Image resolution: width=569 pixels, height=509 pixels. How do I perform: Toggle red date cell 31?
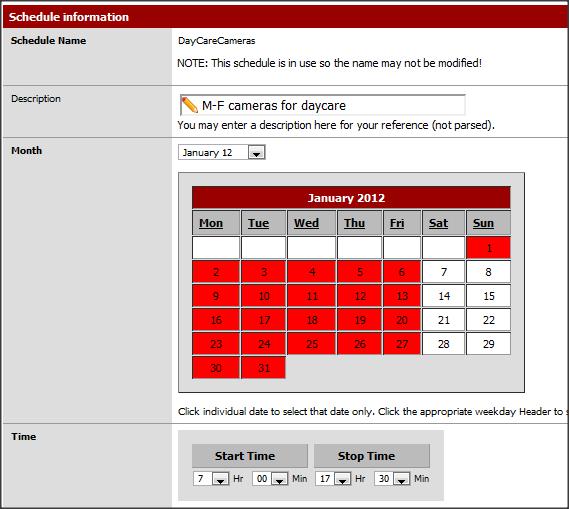tap(263, 368)
